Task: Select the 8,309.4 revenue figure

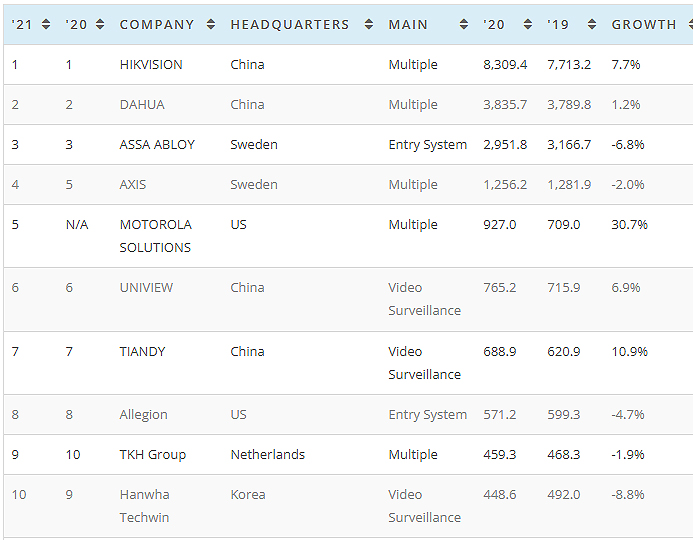Action: pos(505,64)
